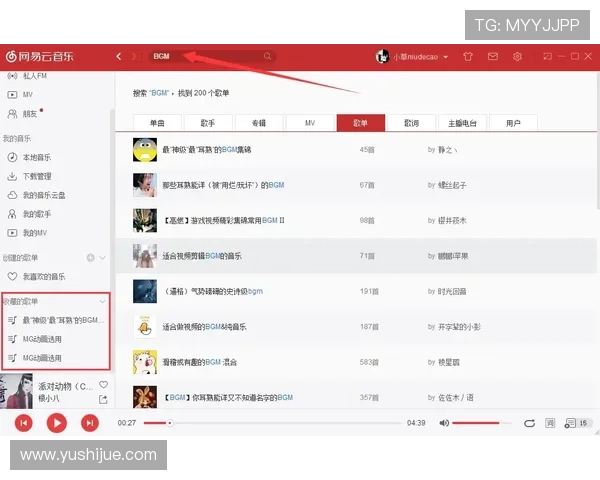The width and height of the screenshot is (600, 480).
Task: Open the settings gear icon
Action: point(517,57)
